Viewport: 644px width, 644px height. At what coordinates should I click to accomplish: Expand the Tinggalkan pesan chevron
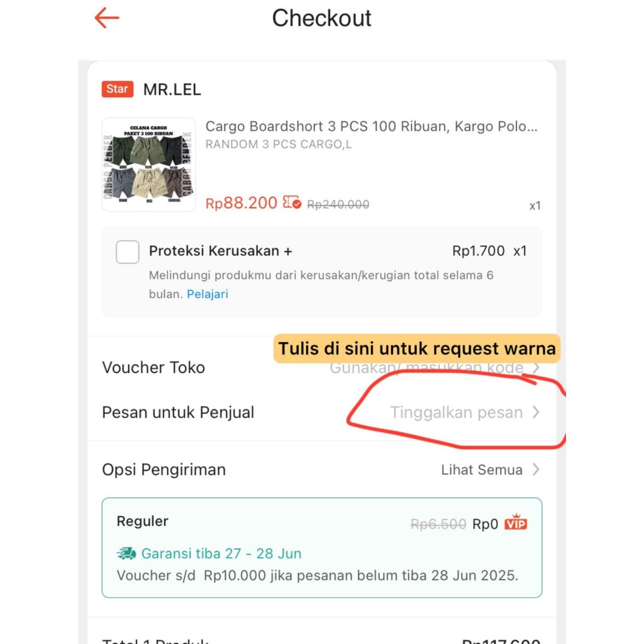coord(536,412)
